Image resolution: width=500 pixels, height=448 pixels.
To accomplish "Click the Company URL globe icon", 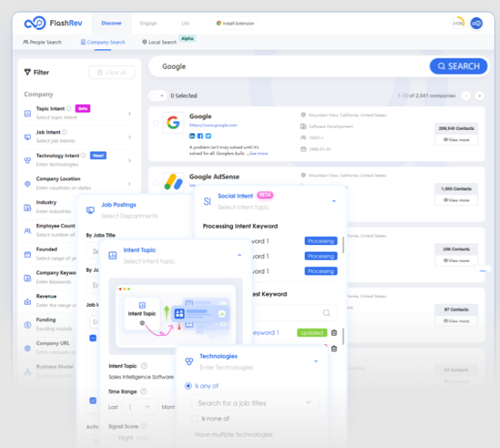I will (x=28, y=348).
